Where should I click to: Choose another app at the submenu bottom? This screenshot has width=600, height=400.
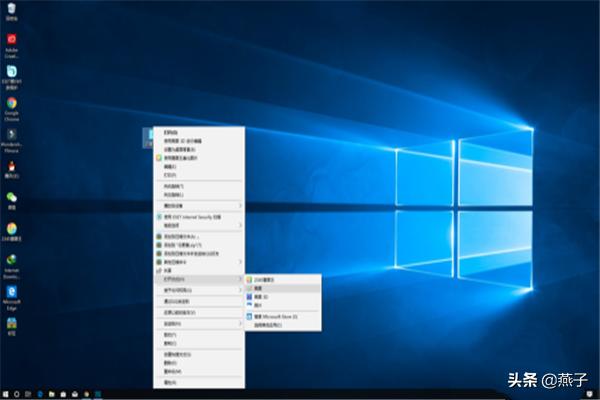283,325
